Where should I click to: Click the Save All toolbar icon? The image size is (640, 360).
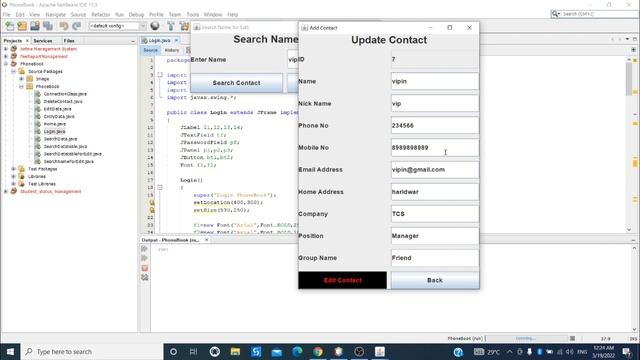click(x=48, y=26)
